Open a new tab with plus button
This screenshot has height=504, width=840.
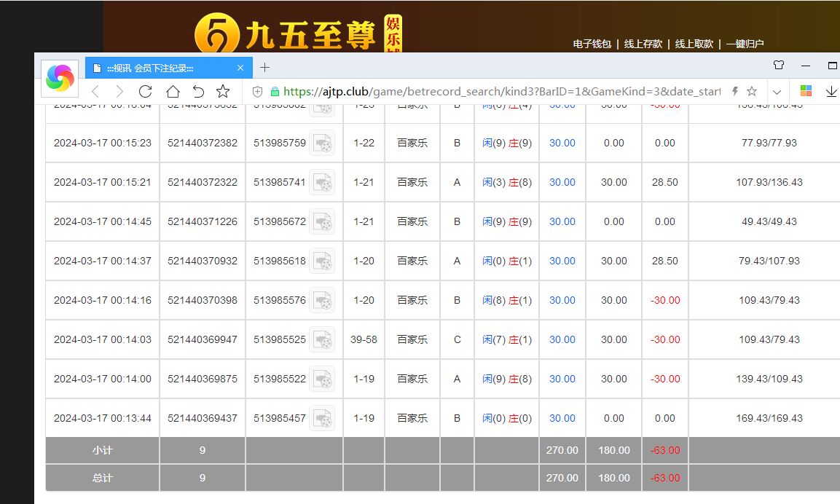pos(264,68)
